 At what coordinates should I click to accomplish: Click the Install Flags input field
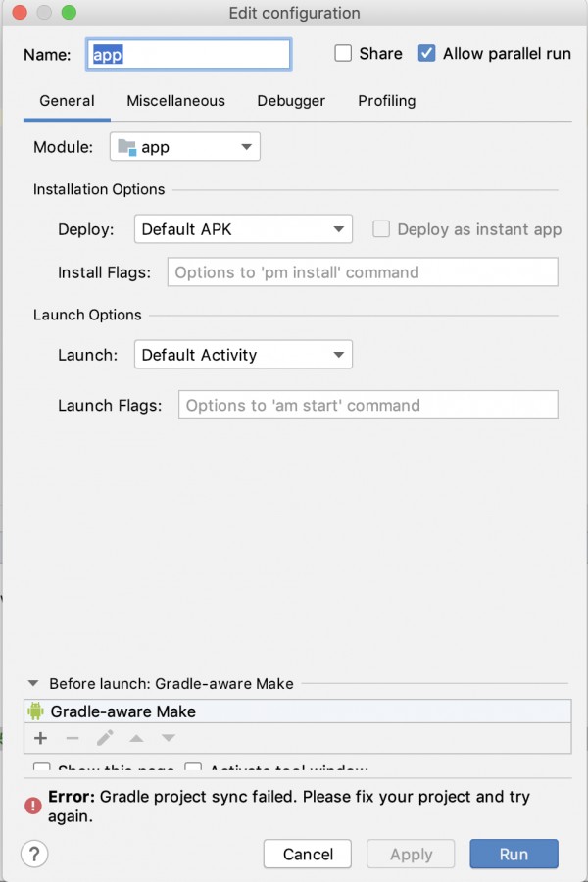tap(363, 272)
